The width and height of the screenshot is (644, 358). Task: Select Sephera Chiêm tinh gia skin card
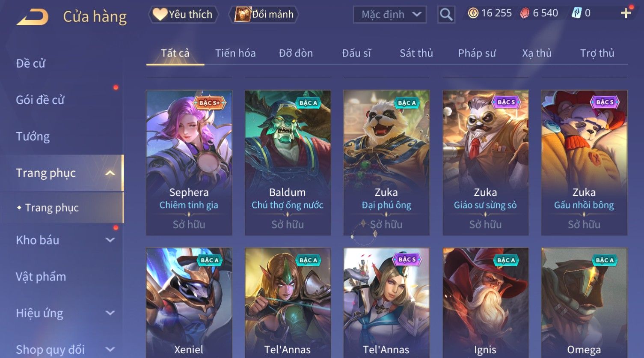189,163
